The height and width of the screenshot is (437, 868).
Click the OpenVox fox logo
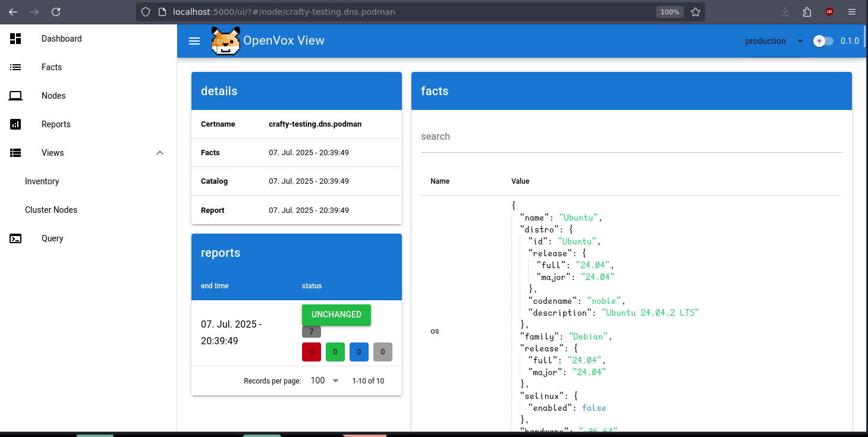pos(226,41)
